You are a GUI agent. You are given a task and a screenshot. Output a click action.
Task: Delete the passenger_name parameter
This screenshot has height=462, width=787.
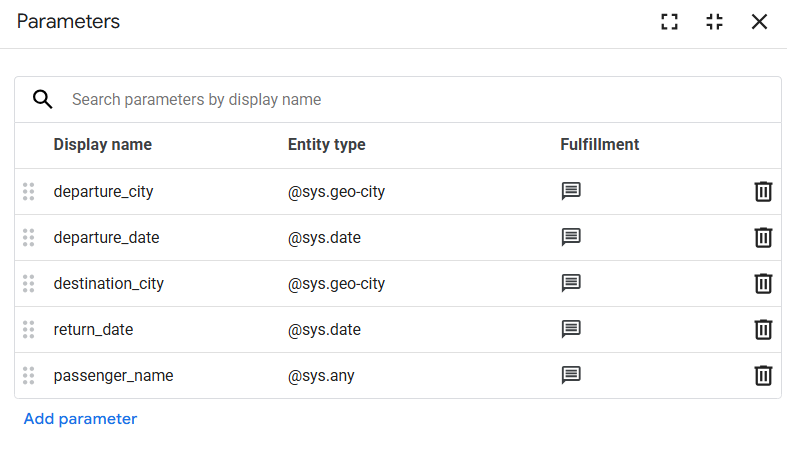(x=763, y=375)
